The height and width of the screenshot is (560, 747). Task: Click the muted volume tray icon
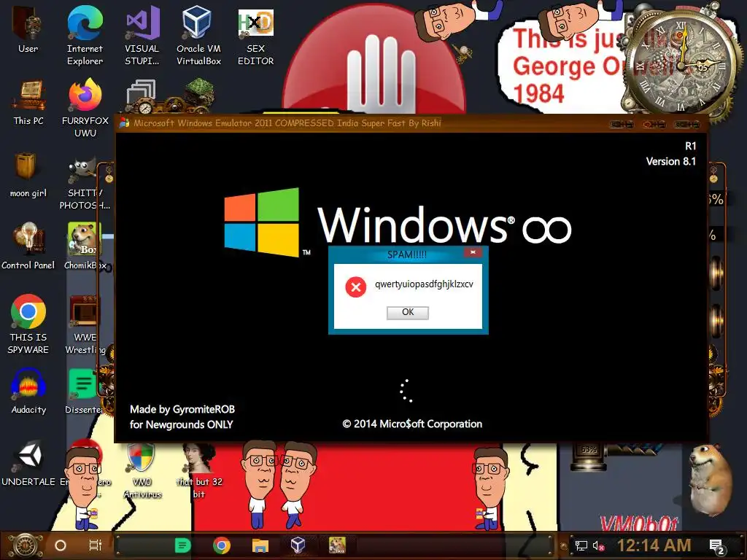click(598, 545)
